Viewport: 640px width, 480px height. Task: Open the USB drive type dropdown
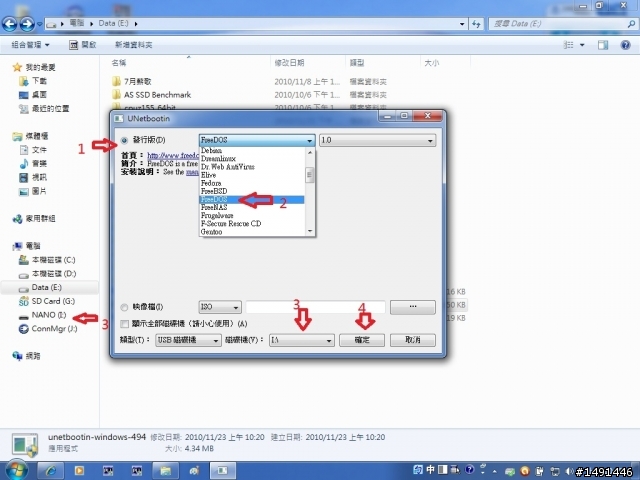pyautogui.click(x=188, y=340)
